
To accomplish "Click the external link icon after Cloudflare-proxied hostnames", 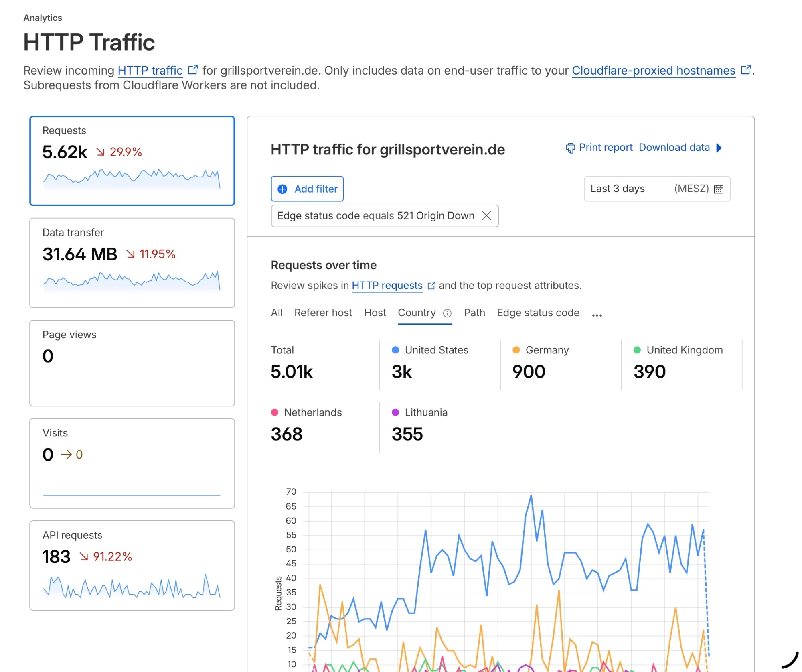I will point(745,70).
